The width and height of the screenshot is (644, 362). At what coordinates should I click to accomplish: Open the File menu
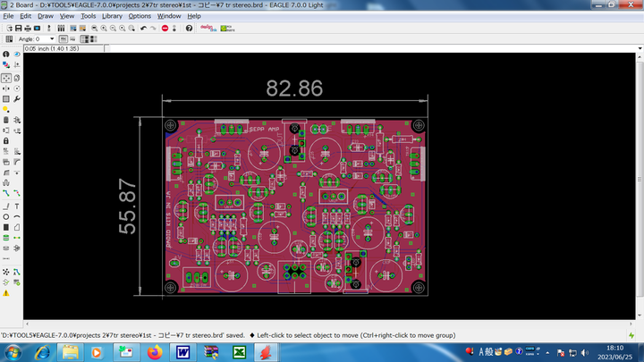coord(8,16)
